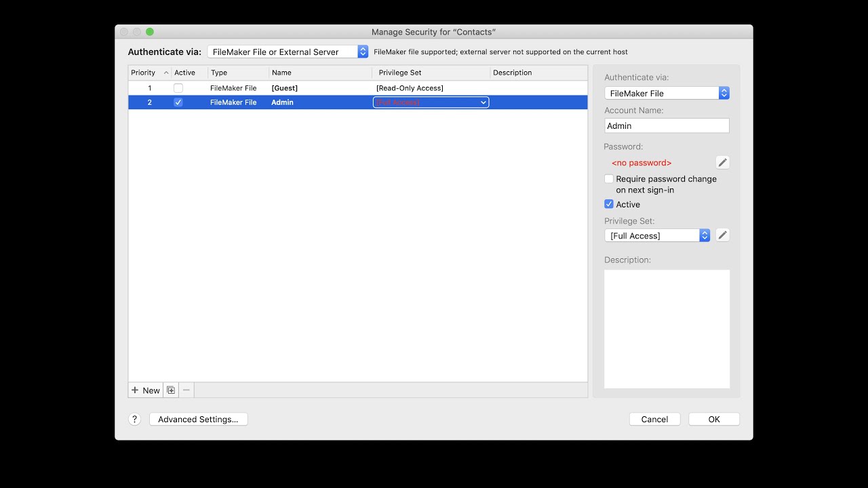Viewport: 868px width, 488px height.
Task: Click the pencil icon next to Password
Action: click(x=723, y=163)
